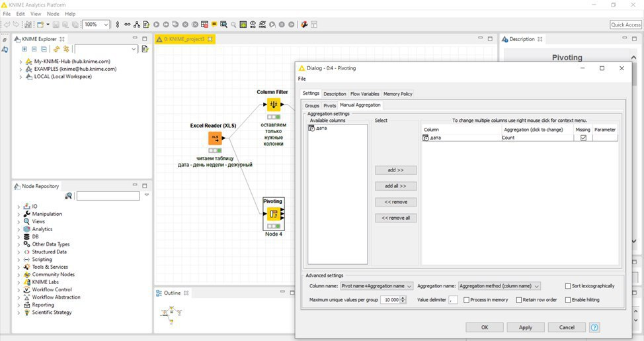The image size is (644, 341).
Task: Check the Retain row order option
Action: click(x=519, y=300)
